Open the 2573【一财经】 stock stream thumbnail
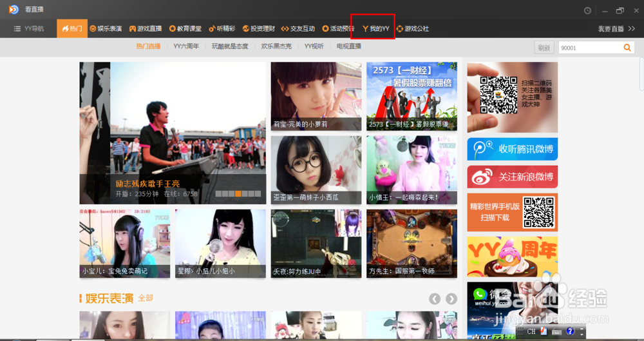644x341 pixels. (412, 96)
